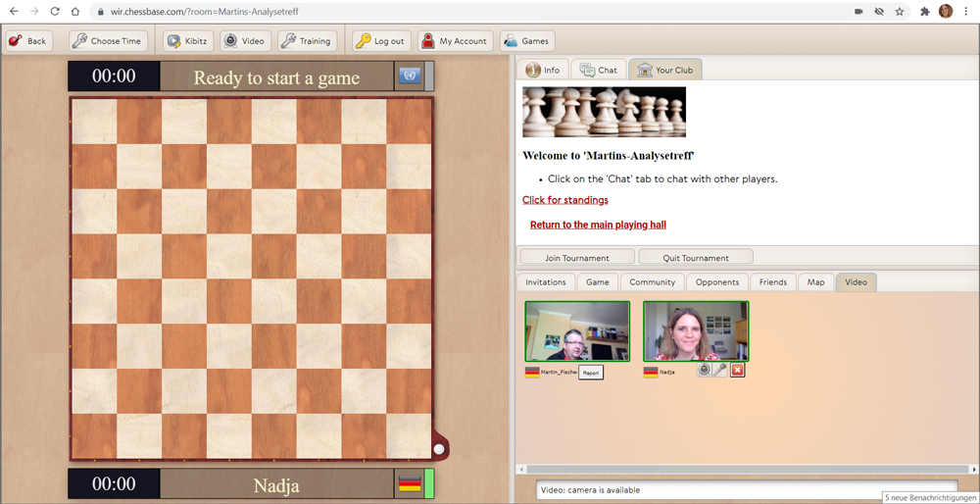980x504 pixels.
Task: Click the 'Click for standings' link
Action: [x=564, y=200]
